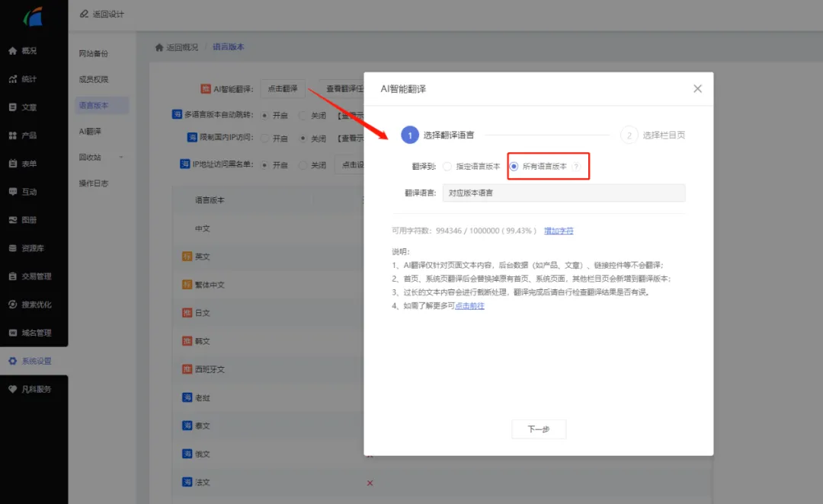Click the site logo in sidebar
The image size is (823, 504).
(34, 16)
